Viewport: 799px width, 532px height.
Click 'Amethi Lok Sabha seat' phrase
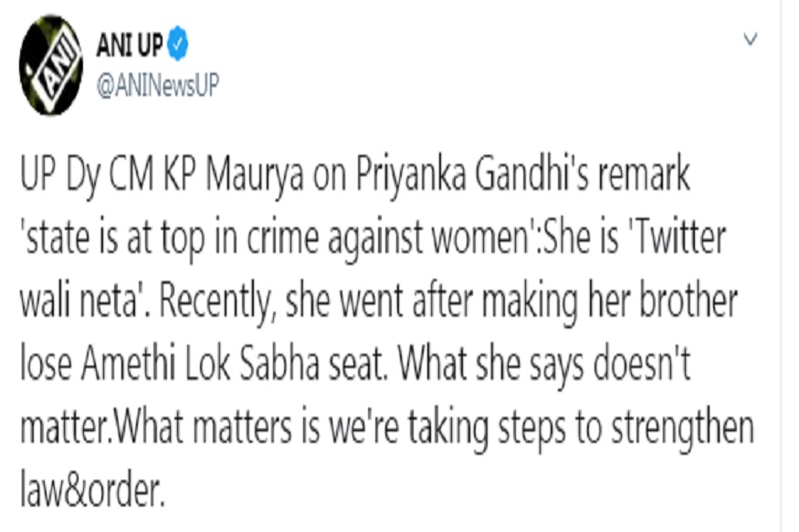click(x=233, y=364)
